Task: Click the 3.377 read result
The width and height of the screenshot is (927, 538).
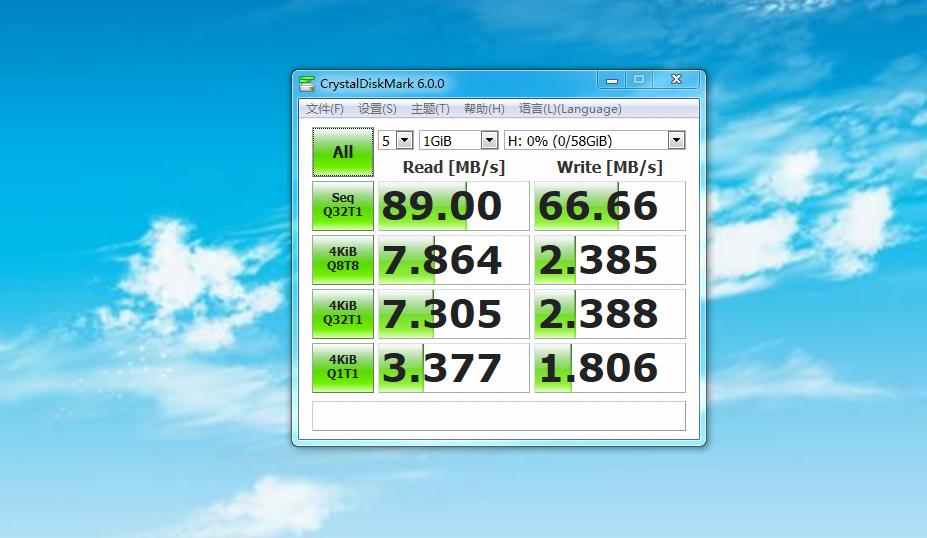Action: (x=453, y=368)
